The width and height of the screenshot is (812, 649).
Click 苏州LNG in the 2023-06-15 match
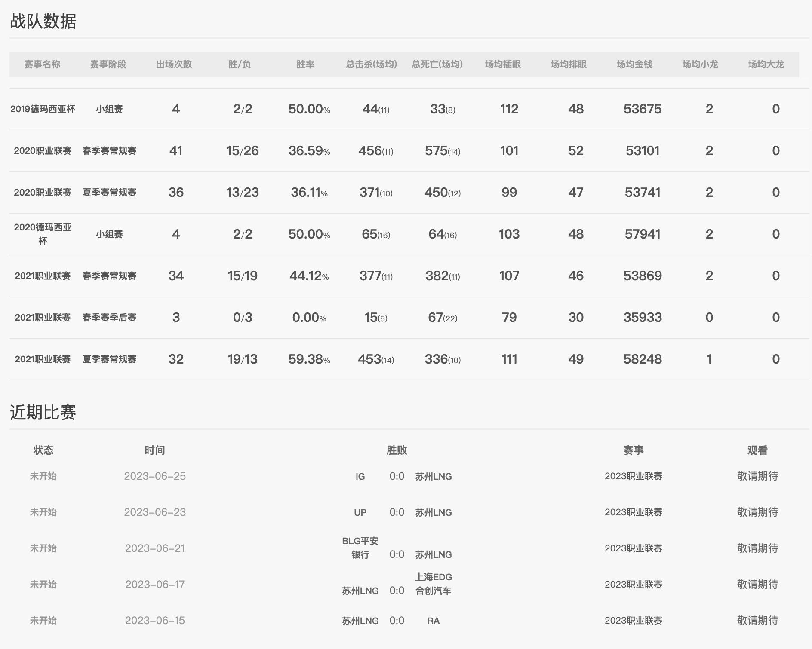point(360,621)
